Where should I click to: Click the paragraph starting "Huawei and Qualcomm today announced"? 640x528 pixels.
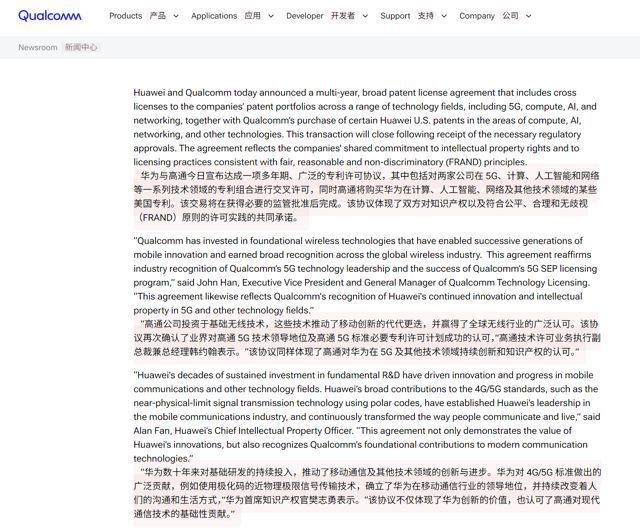tap(365, 127)
